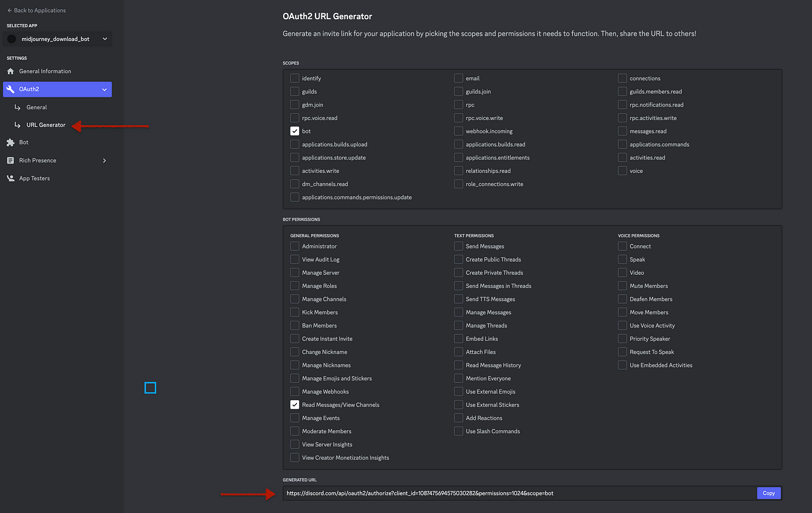Screen dimensions: 812x513
Task: Enable the identify scope
Action: tap(295, 78)
